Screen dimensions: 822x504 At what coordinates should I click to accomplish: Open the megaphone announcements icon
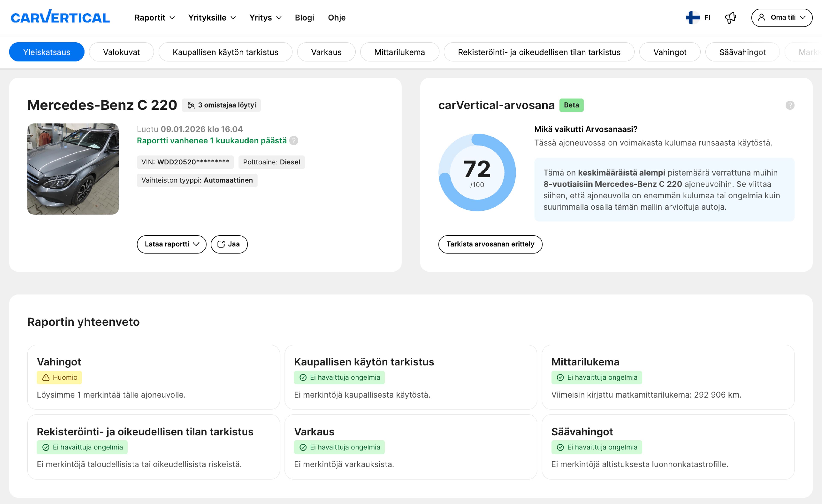pos(730,18)
